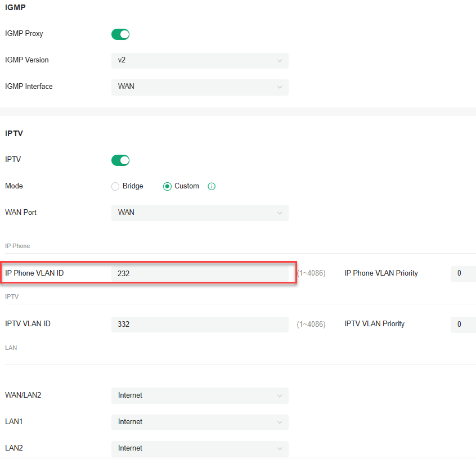Image resolution: width=476 pixels, height=459 pixels.
Task: Select the Bridge mode radio button
Action: tap(115, 186)
